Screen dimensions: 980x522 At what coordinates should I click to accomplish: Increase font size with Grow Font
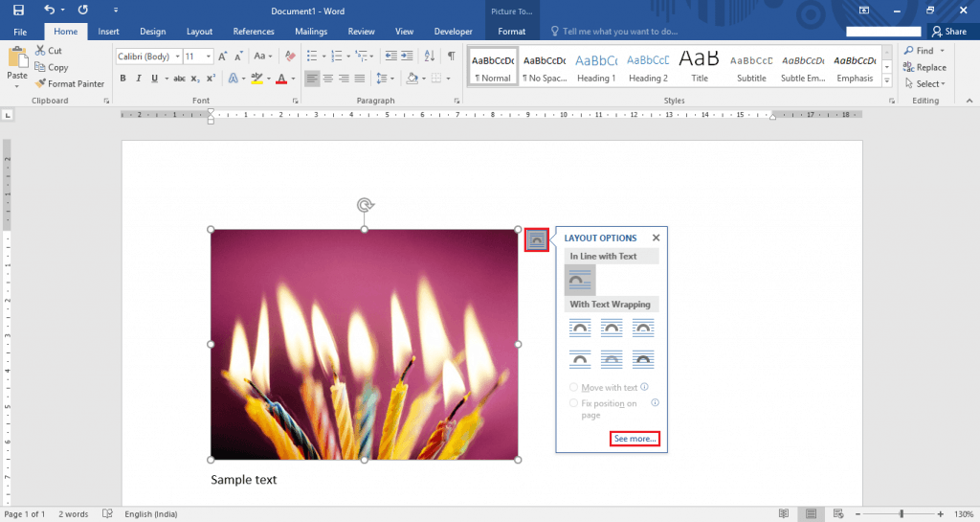[222, 57]
